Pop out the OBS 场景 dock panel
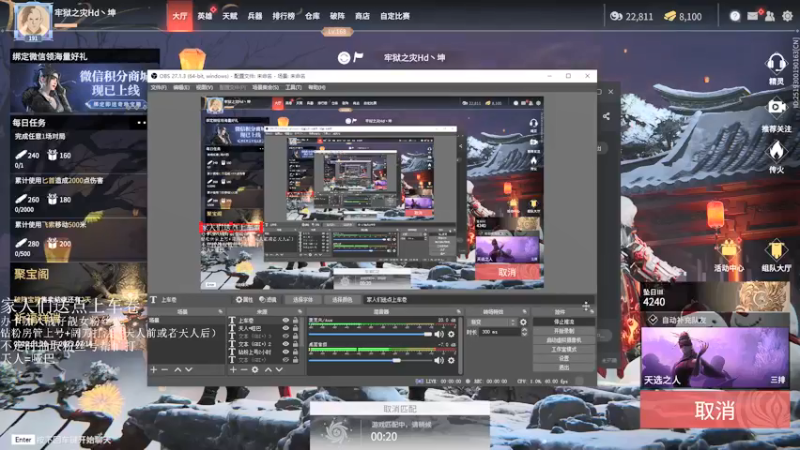 click(220, 311)
